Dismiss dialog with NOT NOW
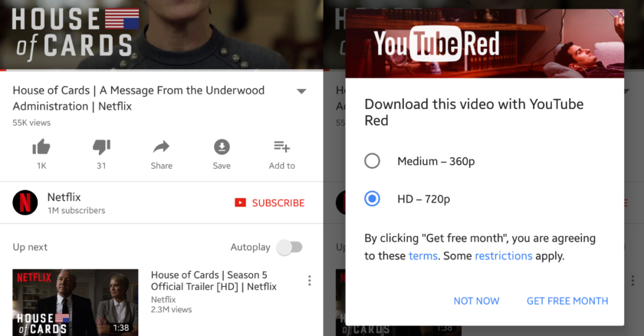This screenshot has width=644, height=336. (476, 301)
